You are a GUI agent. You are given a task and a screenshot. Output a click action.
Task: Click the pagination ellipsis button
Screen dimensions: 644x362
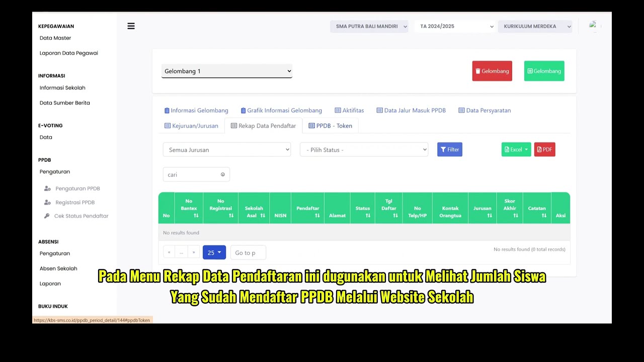point(181,252)
